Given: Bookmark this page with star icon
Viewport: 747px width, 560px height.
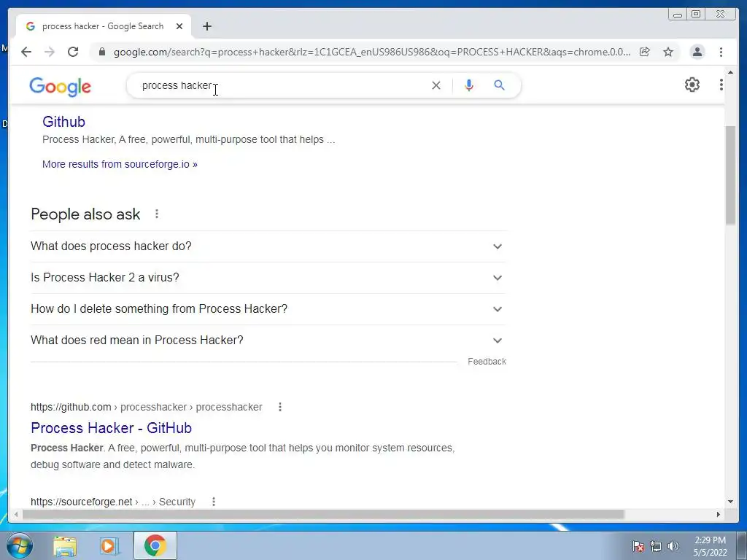Looking at the screenshot, I should click(x=668, y=52).
